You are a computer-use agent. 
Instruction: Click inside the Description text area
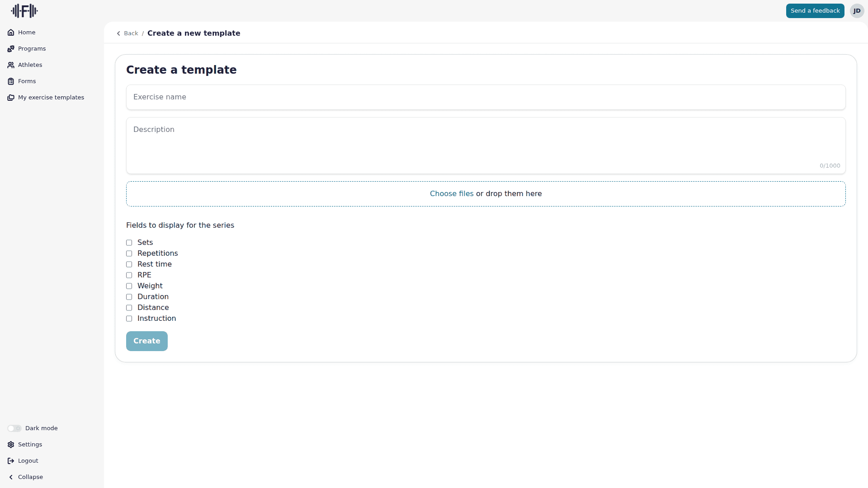pos(486,145)
